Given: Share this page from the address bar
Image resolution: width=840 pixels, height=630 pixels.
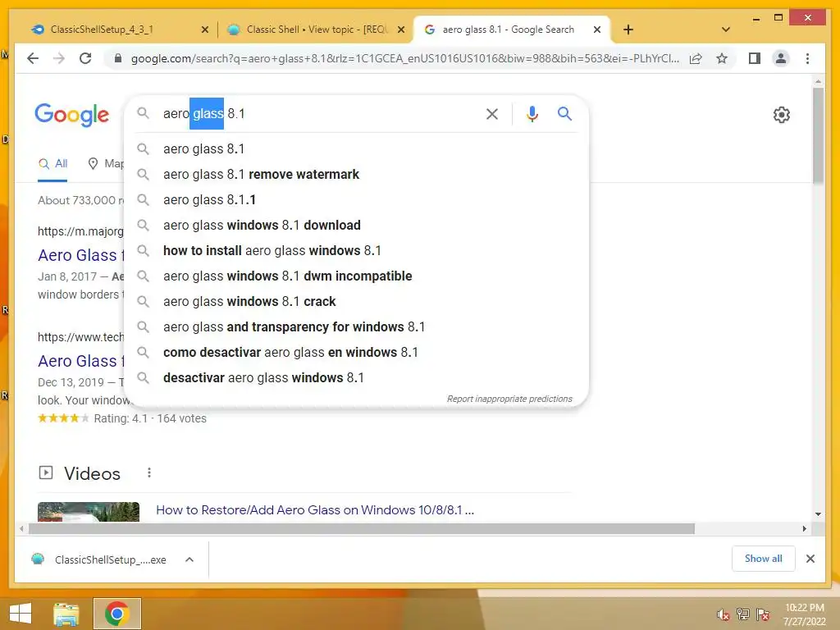Looking at the screenshot, I should pos(696,58).
